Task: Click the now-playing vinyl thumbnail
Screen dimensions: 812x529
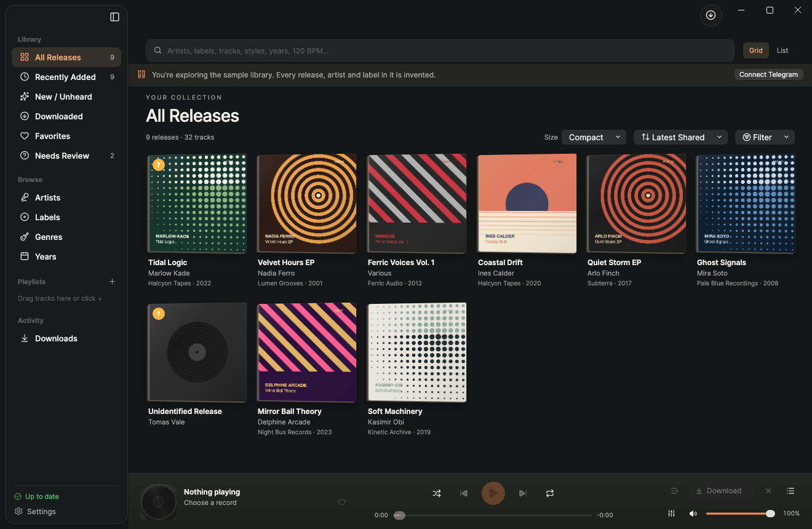Action: click(x=159, y=502)
